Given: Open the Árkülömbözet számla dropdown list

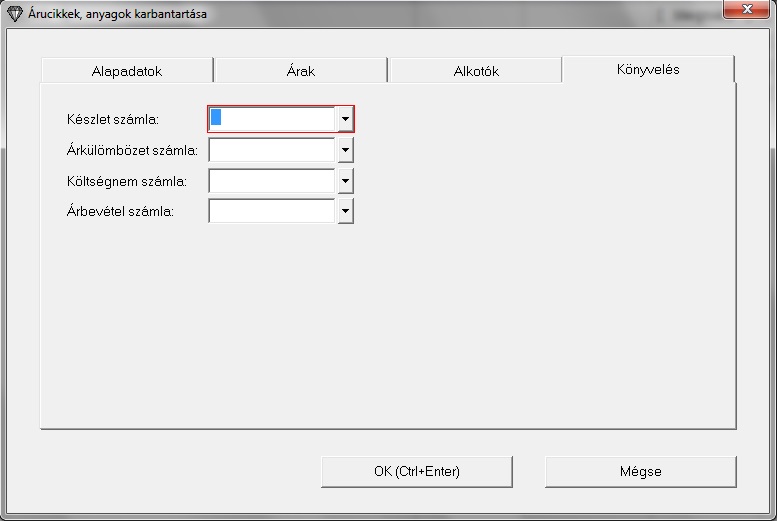Looking at the screenshot, I should pos(345,150).
